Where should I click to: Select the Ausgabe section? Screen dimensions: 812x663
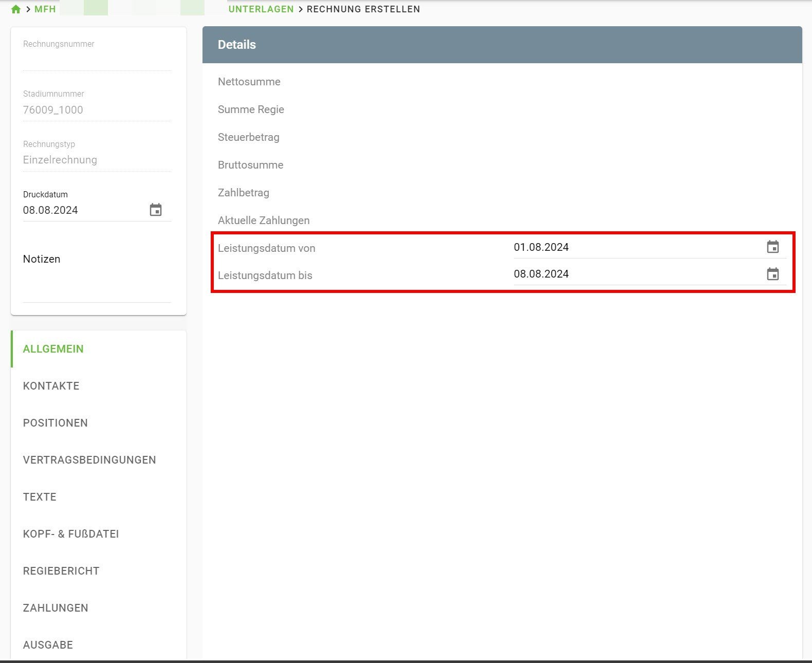(48, 645)
